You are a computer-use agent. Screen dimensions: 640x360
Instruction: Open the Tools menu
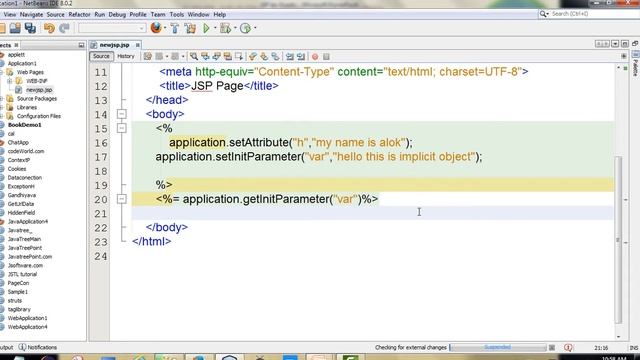click(x=177, y=15)
